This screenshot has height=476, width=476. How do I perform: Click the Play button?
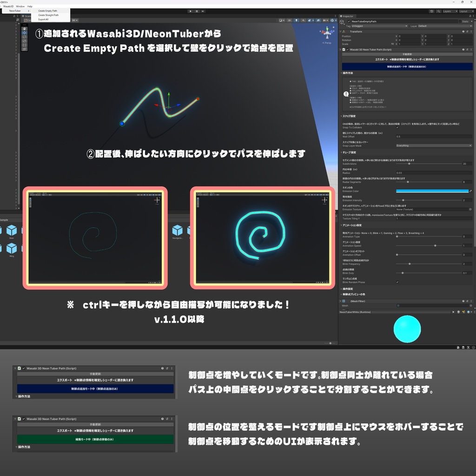190,11
